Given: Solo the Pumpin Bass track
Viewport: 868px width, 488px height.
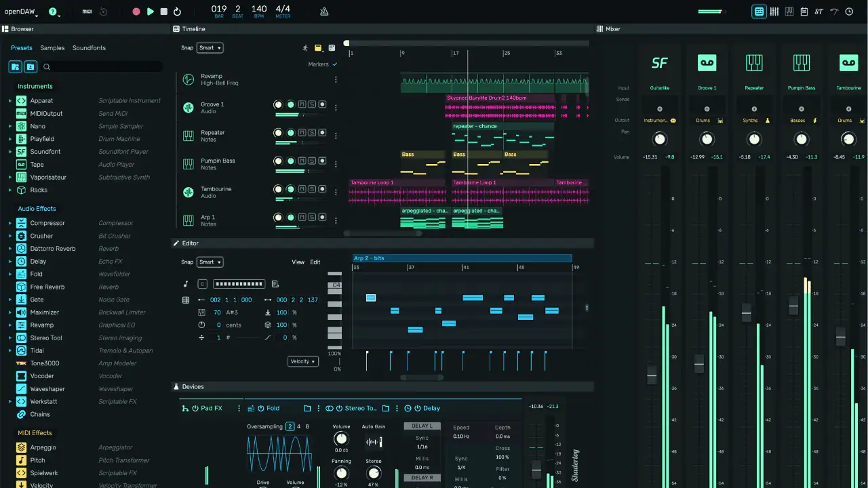Looking at the screenshot, I should pos(312,161).
